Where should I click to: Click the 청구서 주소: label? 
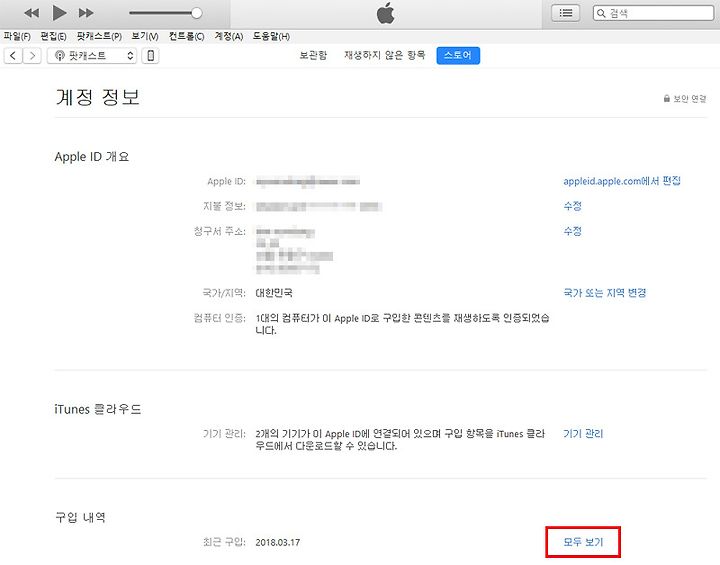click(219, 231)
